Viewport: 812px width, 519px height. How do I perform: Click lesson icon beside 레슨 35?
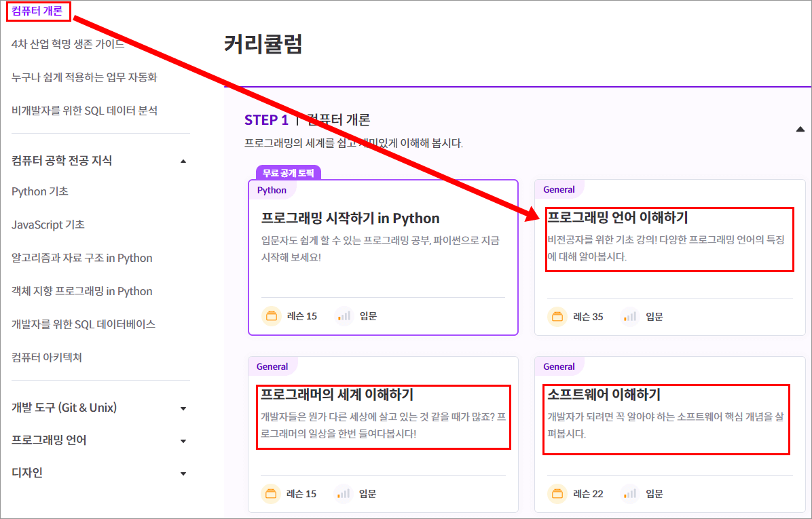pos(557,317)
